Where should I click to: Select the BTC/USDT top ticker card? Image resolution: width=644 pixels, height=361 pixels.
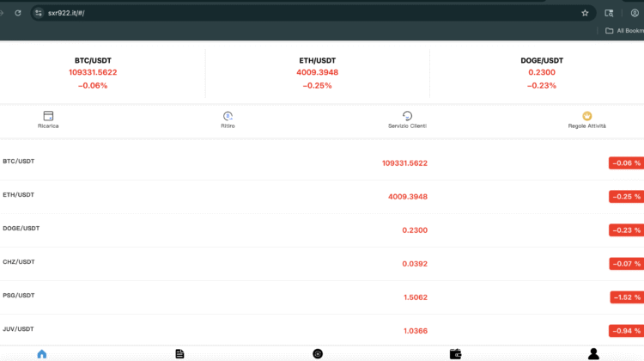click(93, 73)
